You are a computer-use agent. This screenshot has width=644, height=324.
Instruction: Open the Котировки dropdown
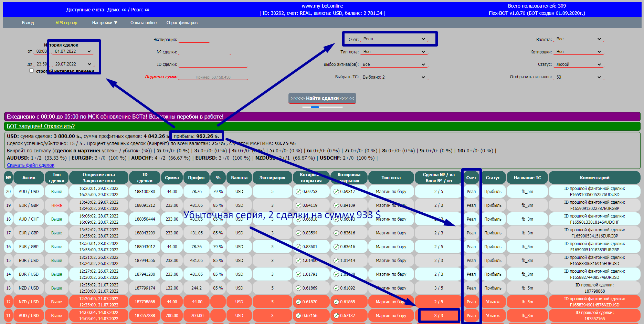(x=579, y=52)
